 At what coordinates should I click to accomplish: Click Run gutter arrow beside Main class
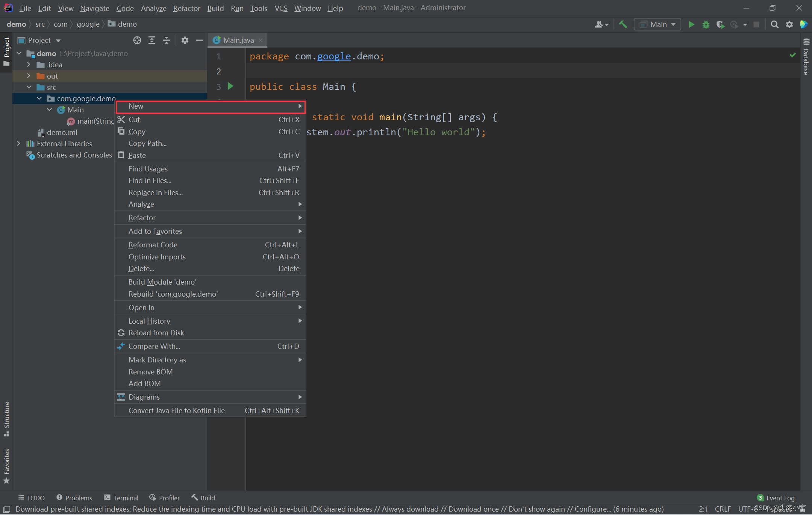(x=230, y=86)
